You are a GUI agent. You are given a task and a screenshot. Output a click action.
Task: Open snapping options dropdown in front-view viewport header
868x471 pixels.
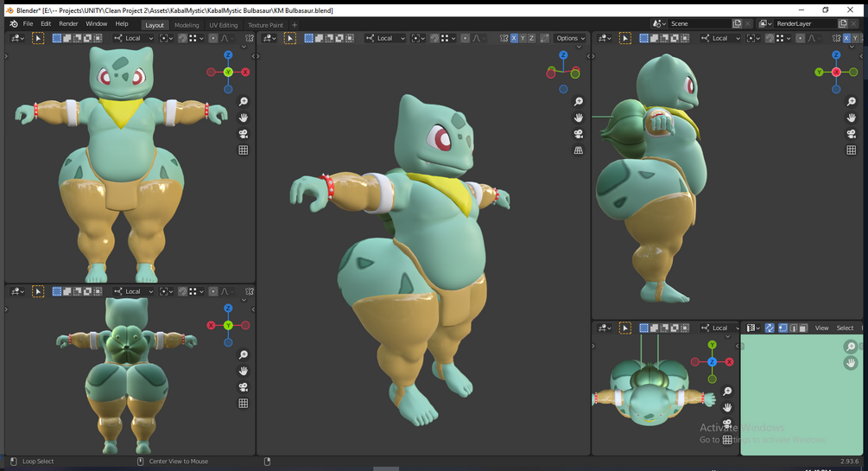pyautogui.click(x=196, y=38)
